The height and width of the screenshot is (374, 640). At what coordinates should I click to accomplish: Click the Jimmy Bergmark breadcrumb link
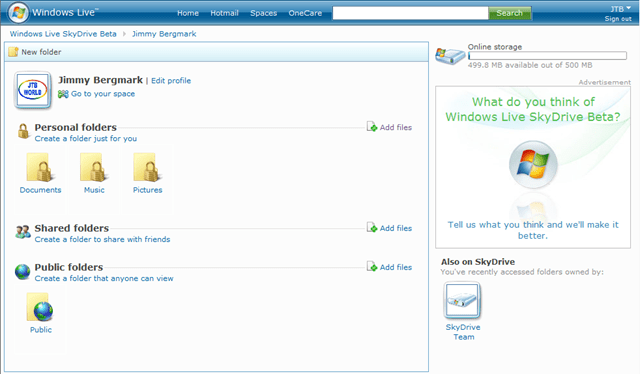tap(164, 34)
